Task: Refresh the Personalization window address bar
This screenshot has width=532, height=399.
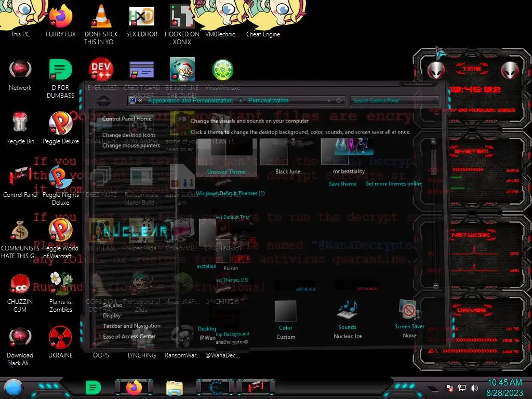Action: click(338, 101)
